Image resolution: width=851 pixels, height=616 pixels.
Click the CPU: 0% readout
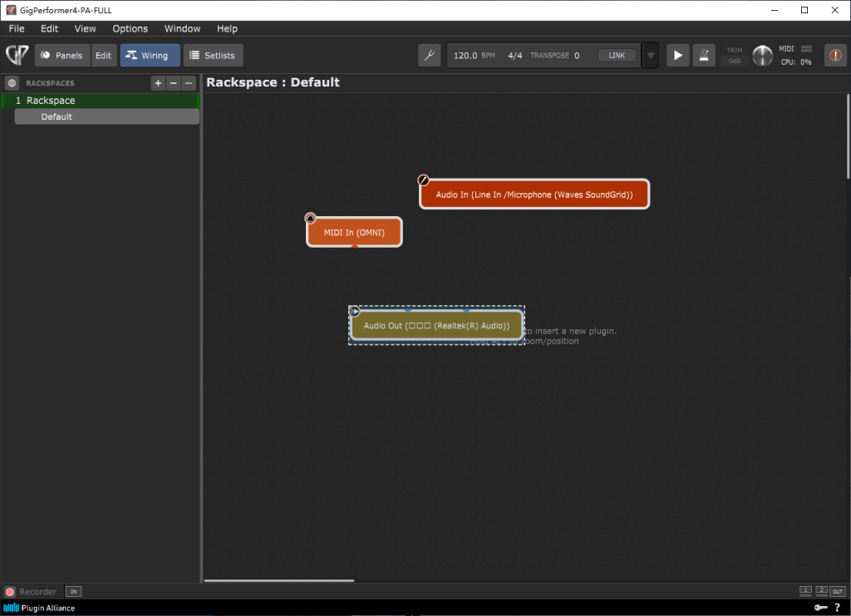point(796,62)
